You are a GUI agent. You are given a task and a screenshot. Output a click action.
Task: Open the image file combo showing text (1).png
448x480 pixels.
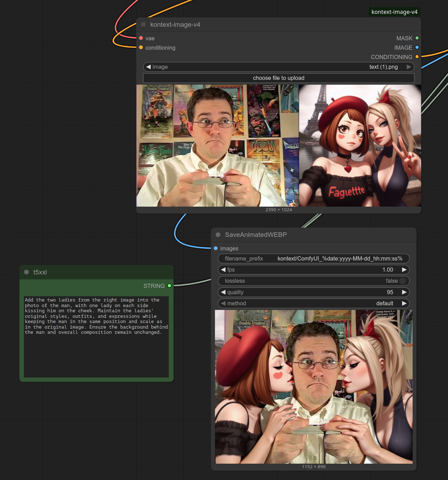279,67
